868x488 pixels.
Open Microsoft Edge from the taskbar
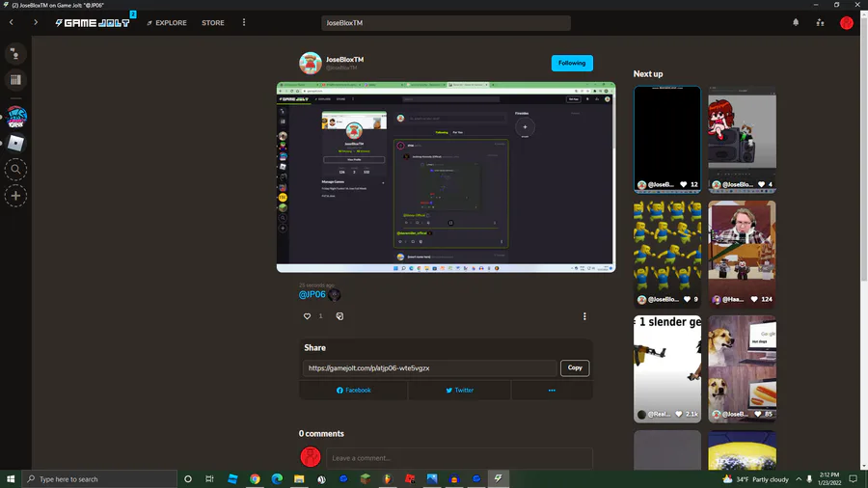pyautogui.click(x=277, y=479)
